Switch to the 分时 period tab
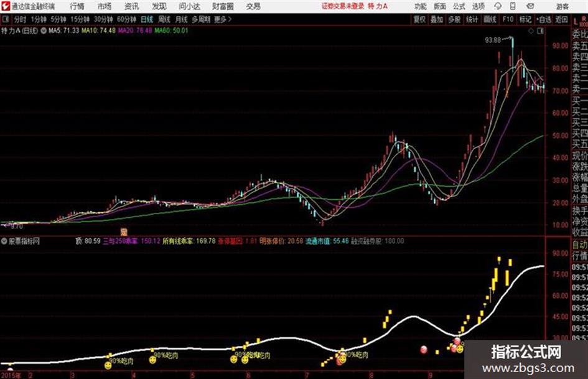Image resolution: width=588 pixels, height=379 pixels. click(x=20, y=19)
